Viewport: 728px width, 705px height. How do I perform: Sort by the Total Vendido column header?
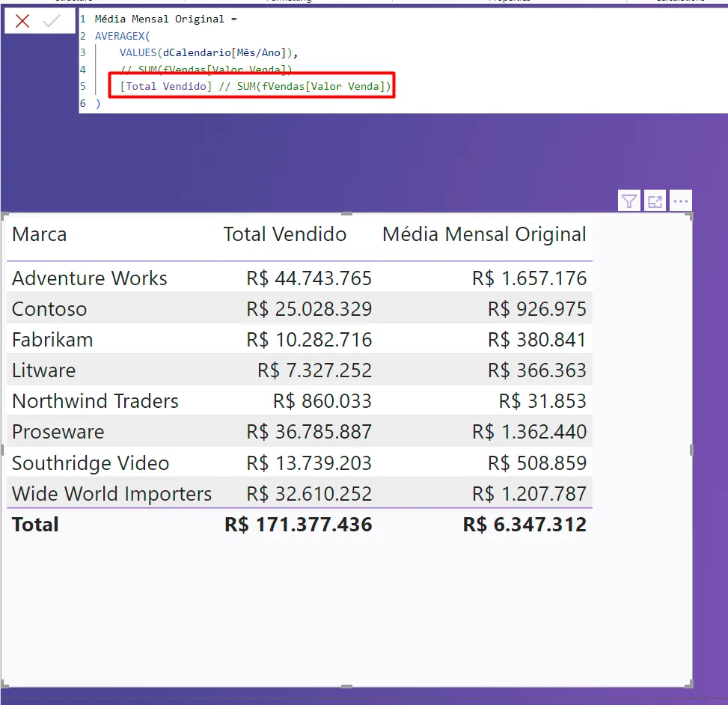284,234
